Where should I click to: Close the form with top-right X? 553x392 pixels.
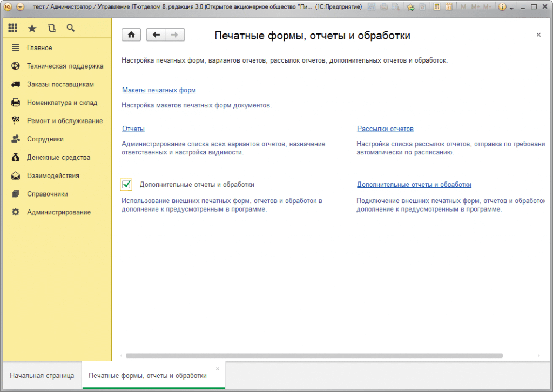pyautogui.click(x=538, y=35)
